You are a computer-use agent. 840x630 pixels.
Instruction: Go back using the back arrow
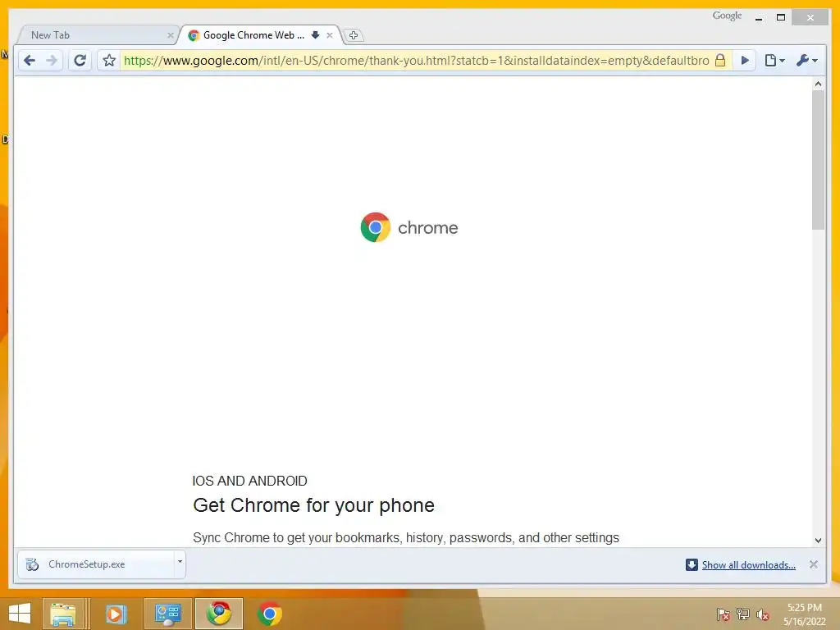30,61
